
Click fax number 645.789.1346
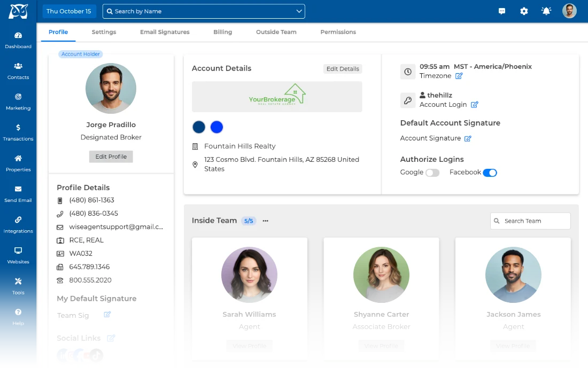coord(89,267)
